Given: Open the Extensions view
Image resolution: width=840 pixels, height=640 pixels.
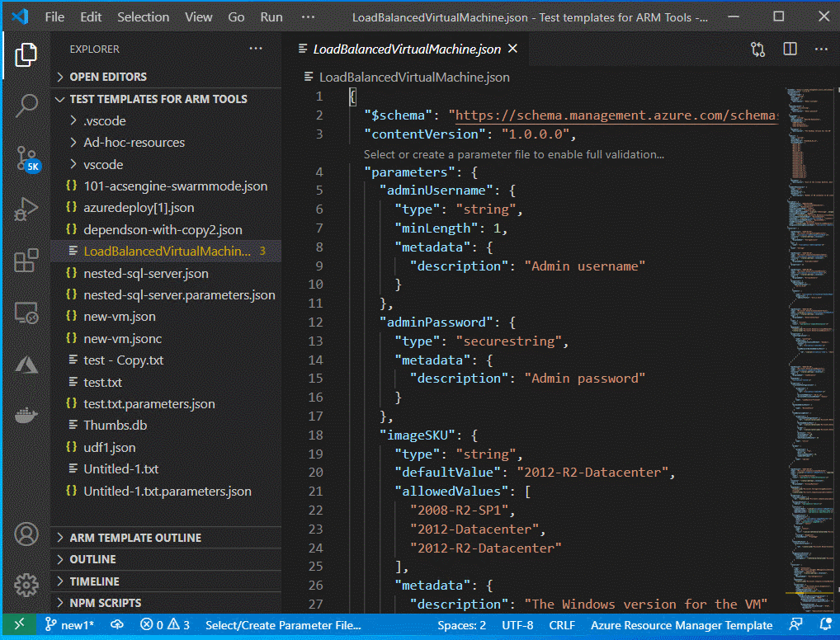Looking at the screenshot, I should point(26,261).
